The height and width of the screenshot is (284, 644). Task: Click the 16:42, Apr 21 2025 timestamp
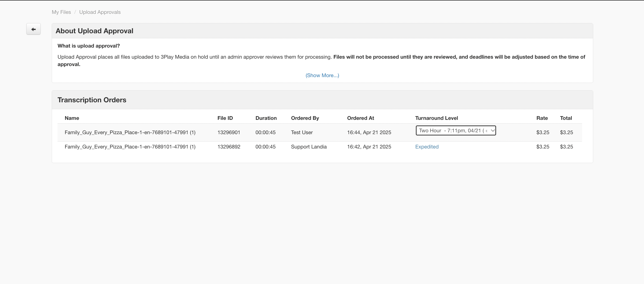tap(369, 147)
